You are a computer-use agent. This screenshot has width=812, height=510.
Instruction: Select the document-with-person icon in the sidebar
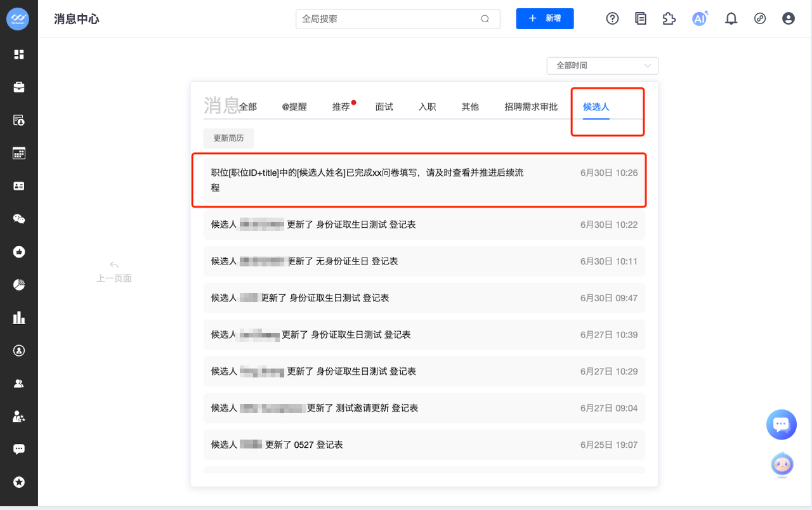coord(19,121)
